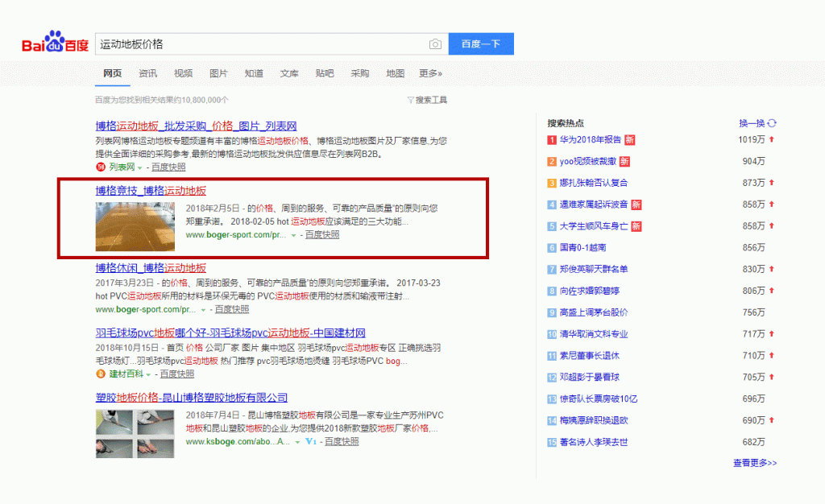Open hot search 遇难家属起诉波音
The image size is (825, 504).
[594, 204]
